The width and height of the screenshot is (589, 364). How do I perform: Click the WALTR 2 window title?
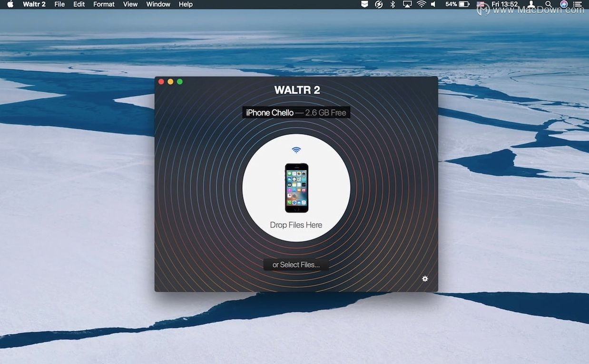(297, 90)
